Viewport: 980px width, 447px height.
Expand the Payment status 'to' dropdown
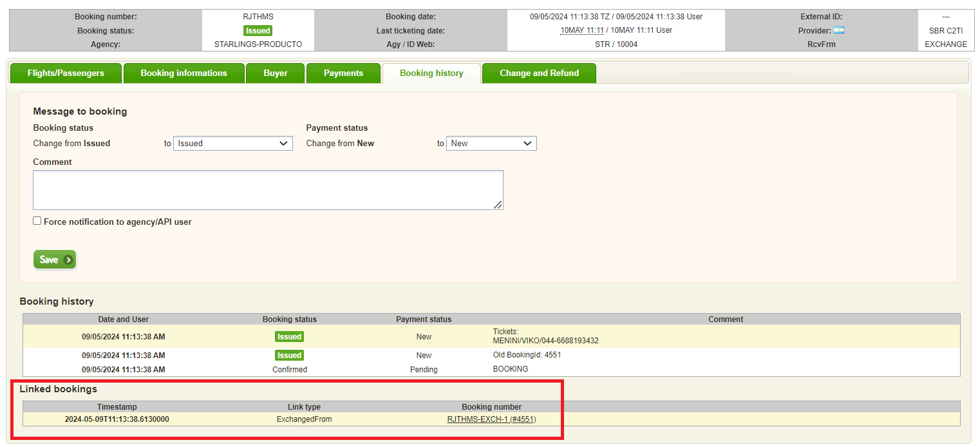point(491,144)
